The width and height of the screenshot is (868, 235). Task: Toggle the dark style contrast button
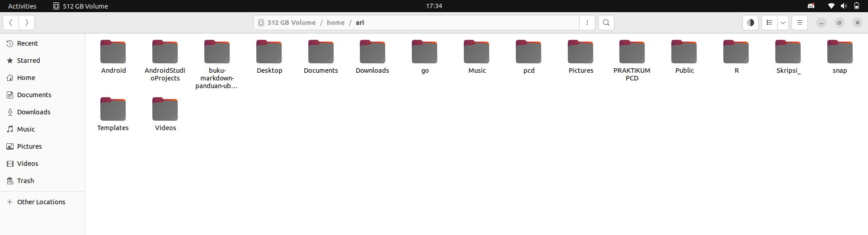[750, 23]
